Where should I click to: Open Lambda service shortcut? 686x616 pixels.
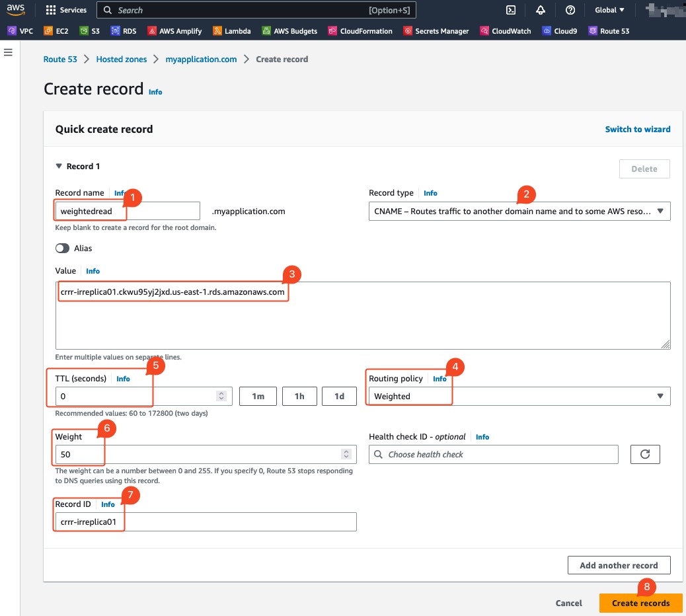click(x=231, y=31)
